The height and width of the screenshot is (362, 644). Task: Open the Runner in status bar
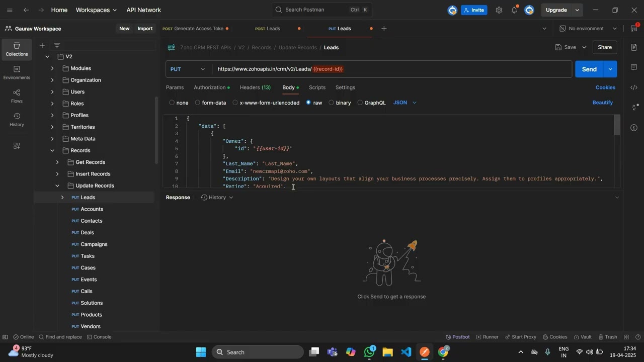(x=487, y=337)
